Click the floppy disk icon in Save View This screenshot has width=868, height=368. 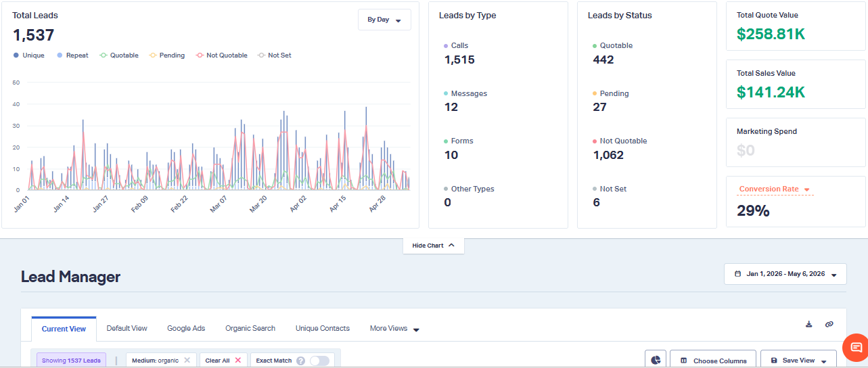(773, 361)
